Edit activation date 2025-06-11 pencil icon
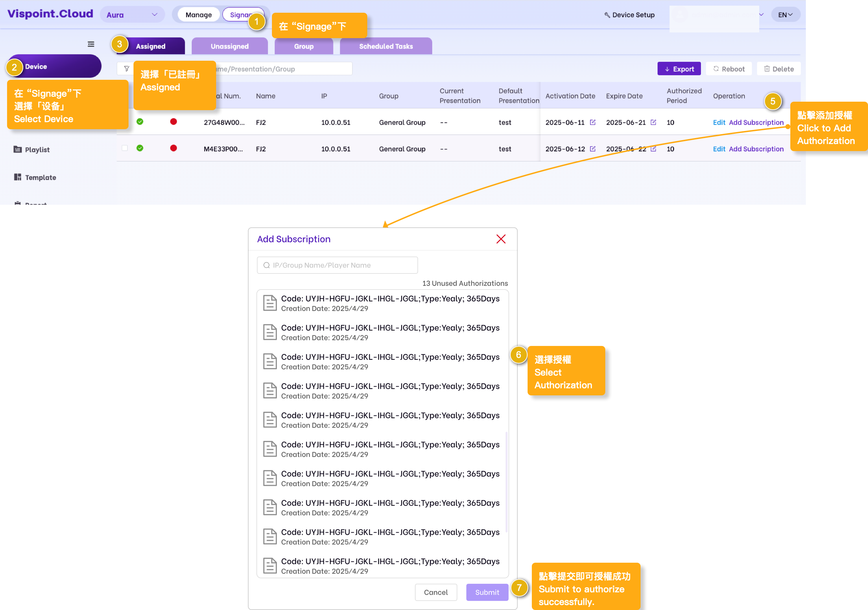 point(593,122)
